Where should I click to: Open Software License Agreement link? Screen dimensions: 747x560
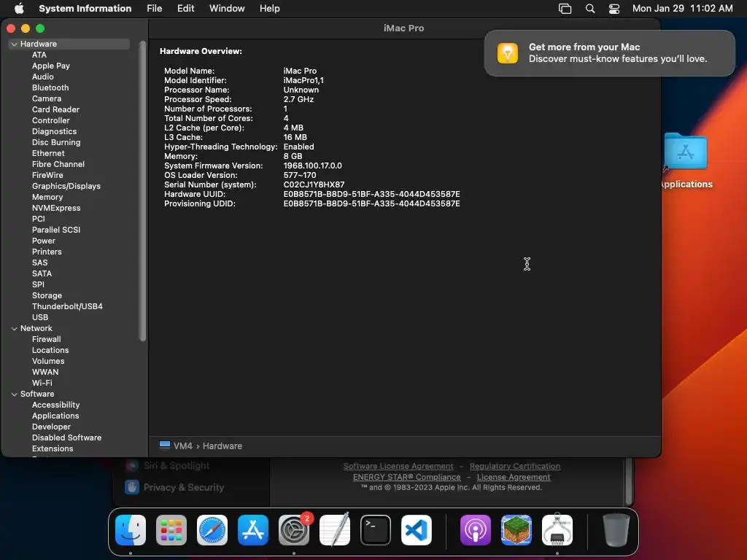[x=398, y=466]
